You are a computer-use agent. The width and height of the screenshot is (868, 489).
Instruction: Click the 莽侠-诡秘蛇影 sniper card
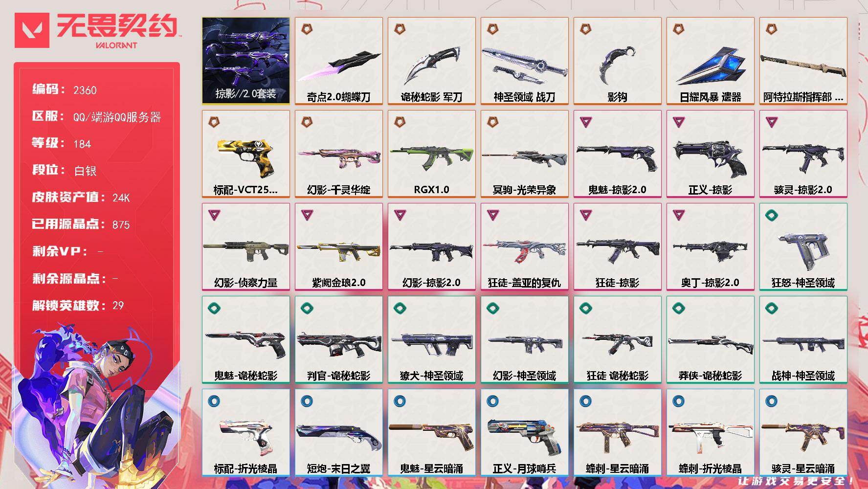[x=711, y=340]
